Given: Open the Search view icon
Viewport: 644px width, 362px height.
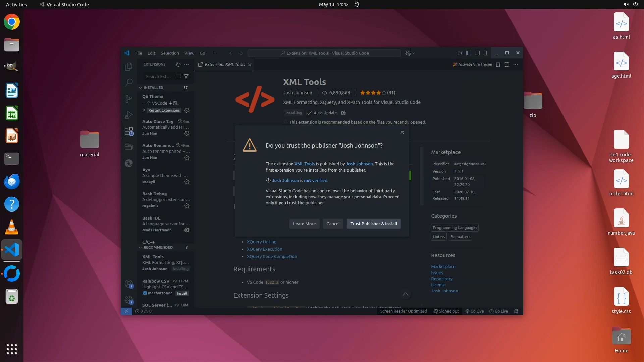Looking at the screenshot, I should click(128, 82).
